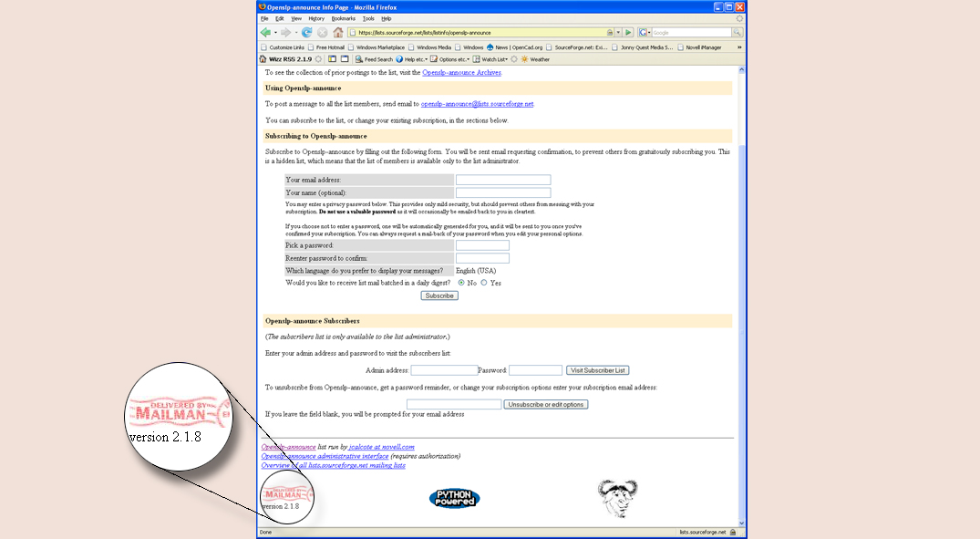Click the jcalcote at novell.com link
This screenshot has width=980, height=539.
tap(381, 447)
